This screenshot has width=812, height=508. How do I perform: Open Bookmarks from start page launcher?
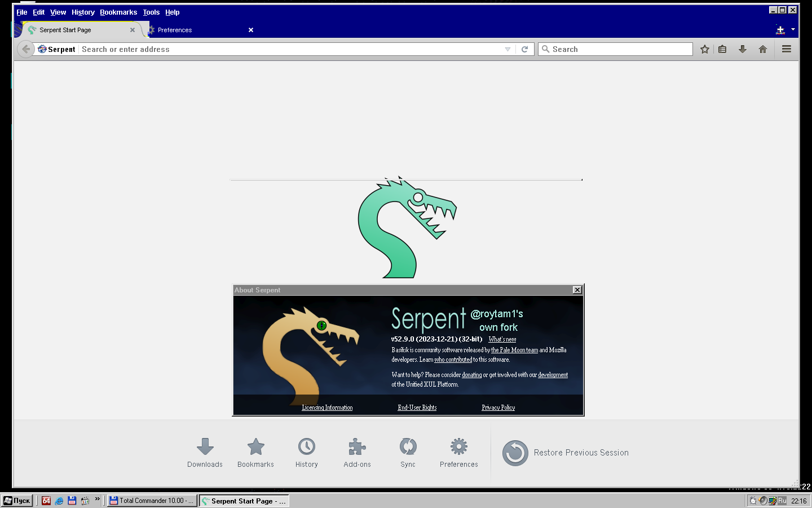(x=255, y=453)
